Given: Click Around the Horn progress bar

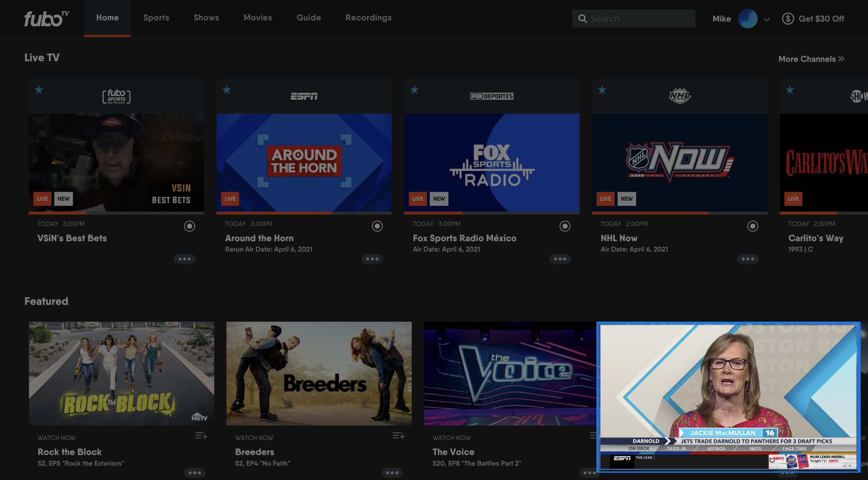Looking at the screenshot, I should tap(304, 213).
